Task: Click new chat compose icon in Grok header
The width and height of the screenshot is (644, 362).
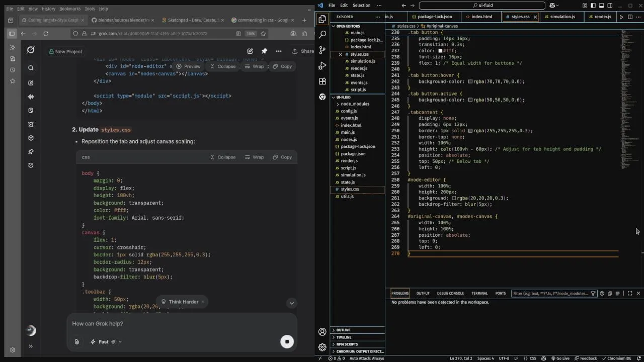Action: [250, 51]
